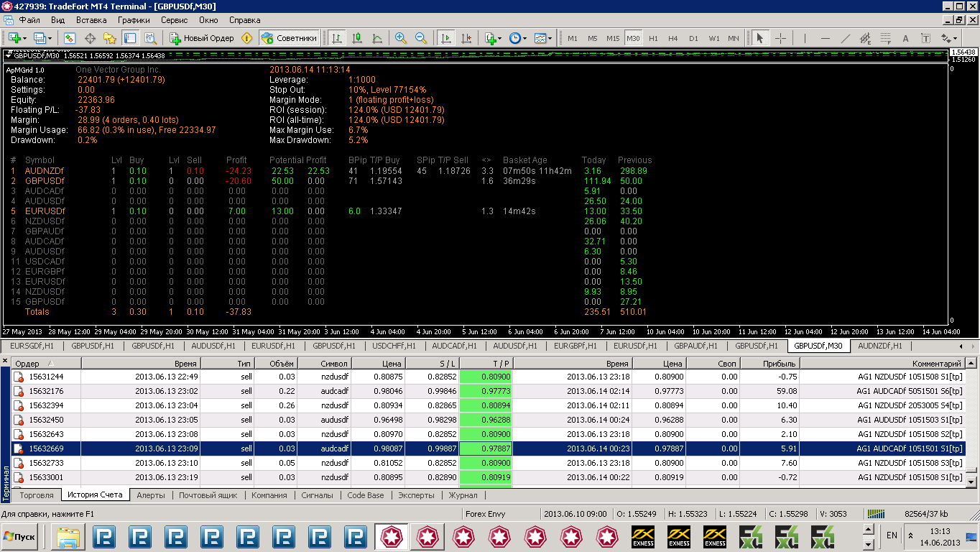Screen dimensions: 980x552
Task: Expand the new chart dropdown arrow
Action: [25, 38]
